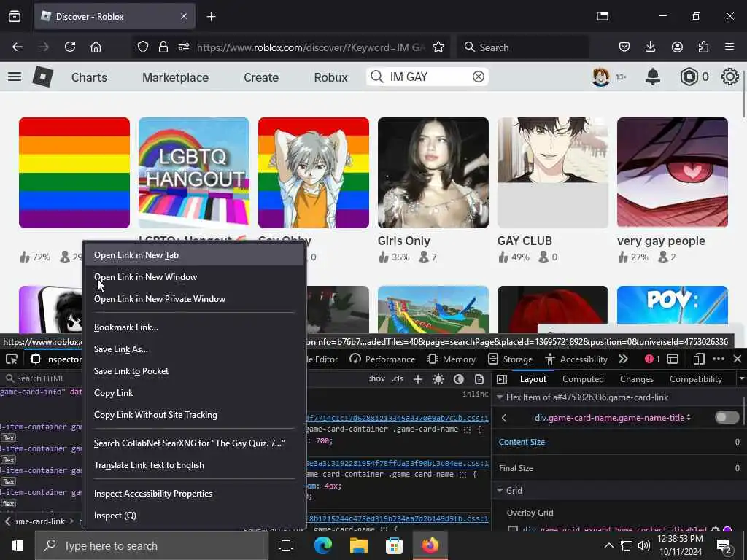Open the Girls Only game thumbnail
Viewport: 747px width, 560px height.
point(433,173)
